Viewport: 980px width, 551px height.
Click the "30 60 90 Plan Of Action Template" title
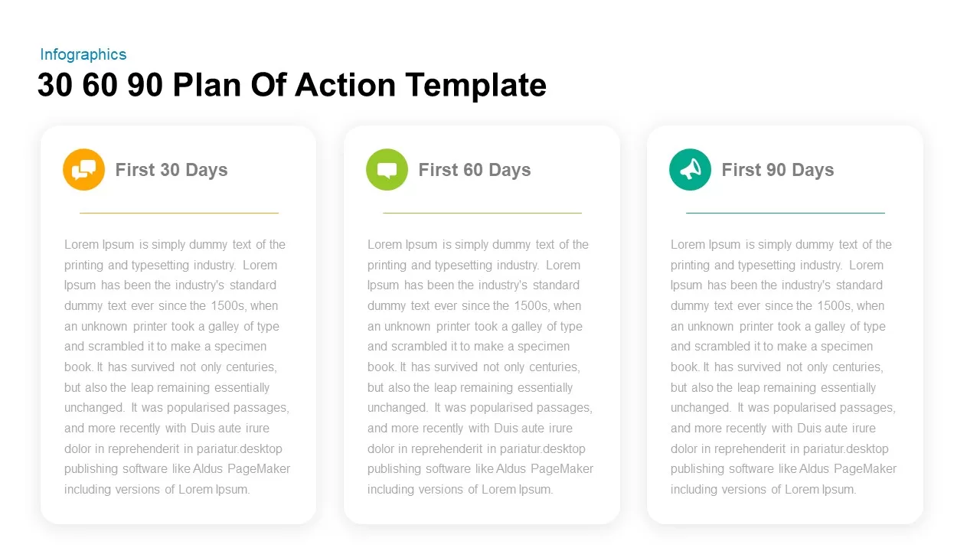tap(292, 85)
